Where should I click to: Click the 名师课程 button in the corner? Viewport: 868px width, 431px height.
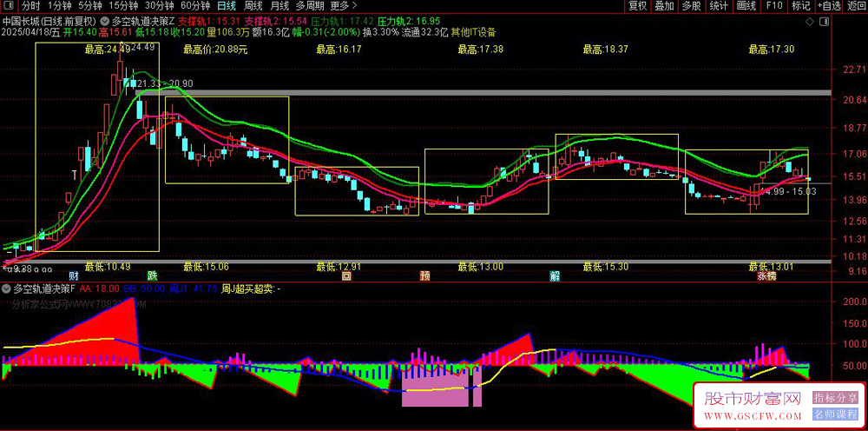pos(836,414)
